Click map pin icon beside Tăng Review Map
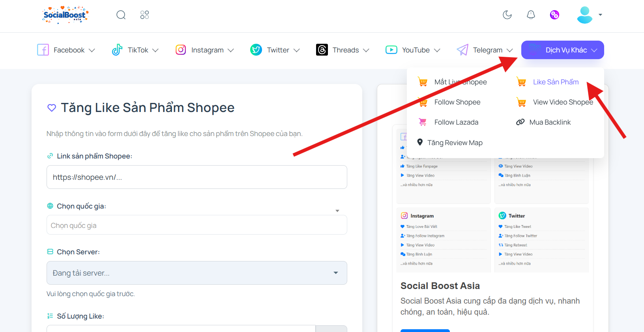This screenshot has height=332, width=644. (x=420, y=142)
